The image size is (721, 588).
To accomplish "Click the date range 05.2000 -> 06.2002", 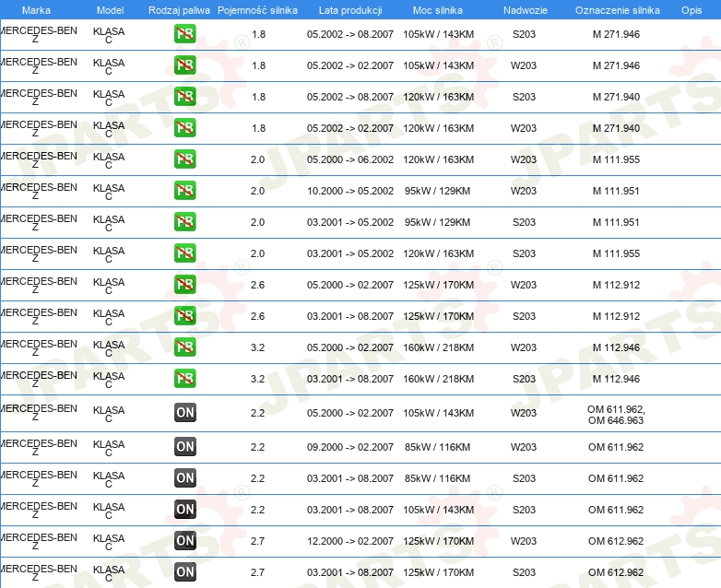I will click(x=350, y=159).
